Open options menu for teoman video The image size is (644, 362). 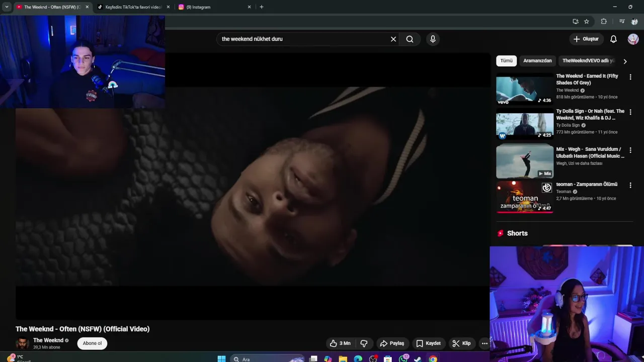pyautogui.click(x=630, y=185)
